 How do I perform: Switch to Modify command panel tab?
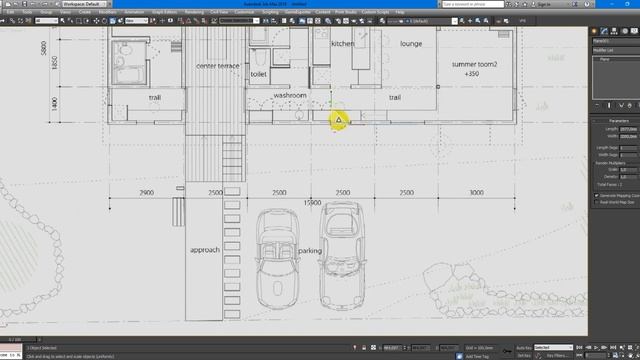(x=604, y=31)
